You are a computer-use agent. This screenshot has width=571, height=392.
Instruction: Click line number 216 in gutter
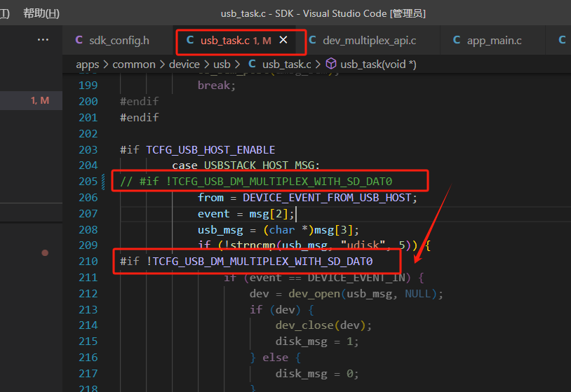[88, 358]
